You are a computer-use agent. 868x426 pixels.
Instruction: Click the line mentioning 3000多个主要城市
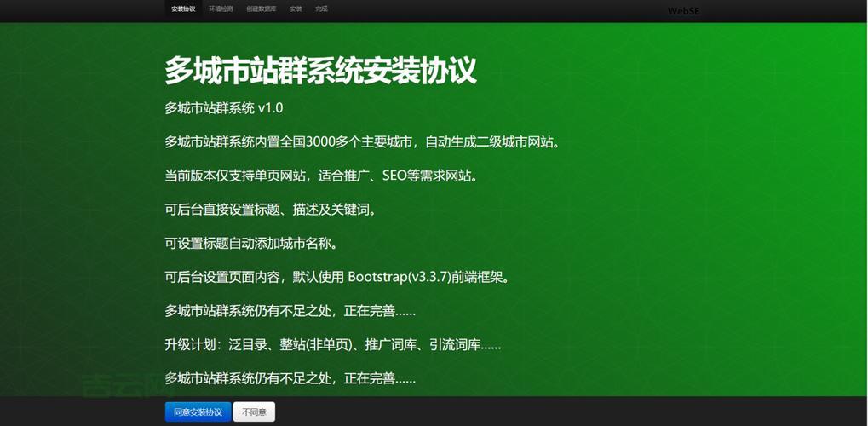tap(362, 141)
